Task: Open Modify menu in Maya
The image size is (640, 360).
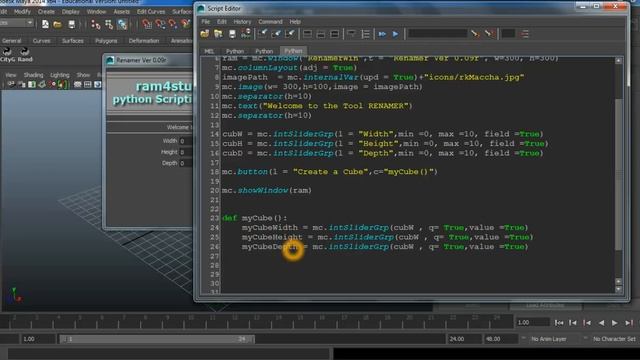Action: pyautogui.click(x=22, y=11)
